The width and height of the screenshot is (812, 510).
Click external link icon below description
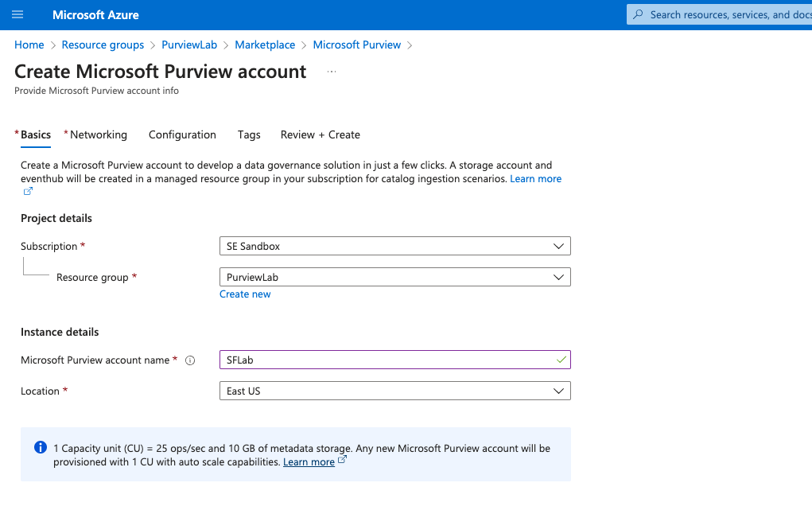[x=28, y=192]
